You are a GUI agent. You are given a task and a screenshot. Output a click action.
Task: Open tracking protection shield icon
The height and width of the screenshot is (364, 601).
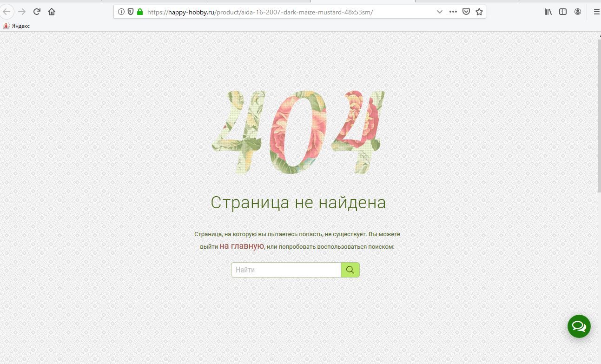[x=131, y=12]
